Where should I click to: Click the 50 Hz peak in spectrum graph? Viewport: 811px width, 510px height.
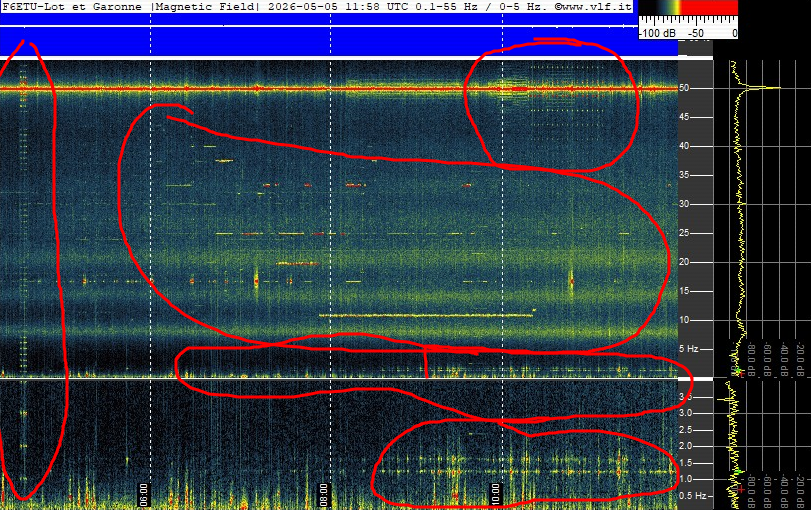coord(765,88)
